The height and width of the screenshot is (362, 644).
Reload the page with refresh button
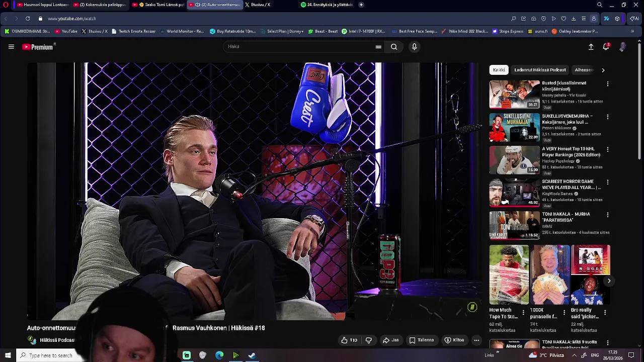coord(28,19)
